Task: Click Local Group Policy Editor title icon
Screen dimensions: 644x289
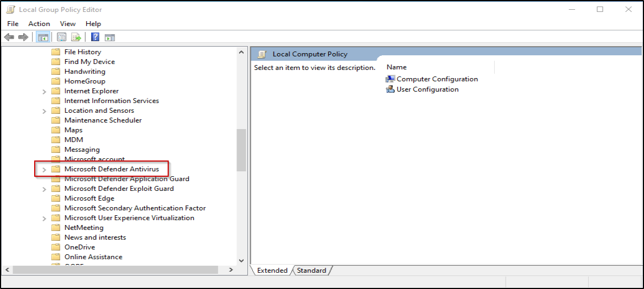Action: tap(11, 9)
